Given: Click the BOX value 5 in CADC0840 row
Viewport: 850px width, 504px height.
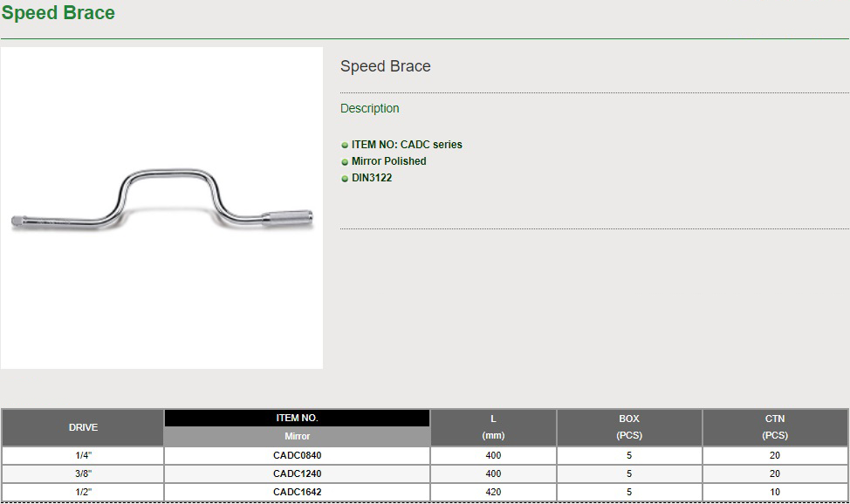Looking at the screenshot, I should (629, 455).
